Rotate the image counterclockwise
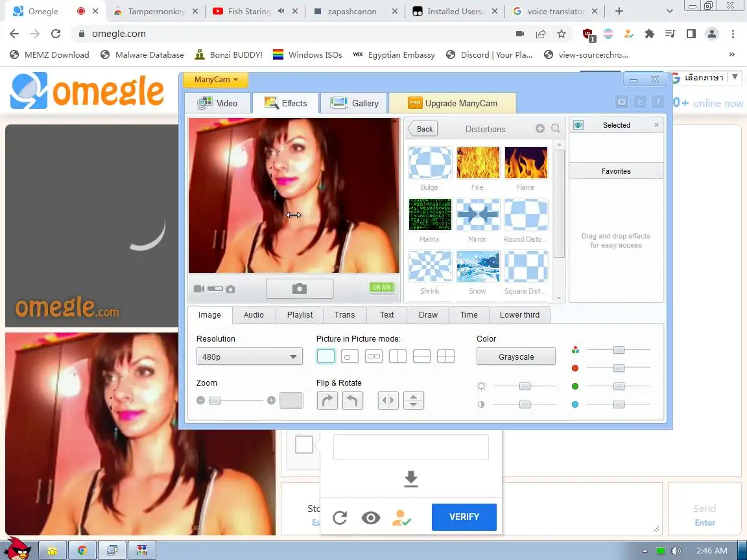 (352, 401)
